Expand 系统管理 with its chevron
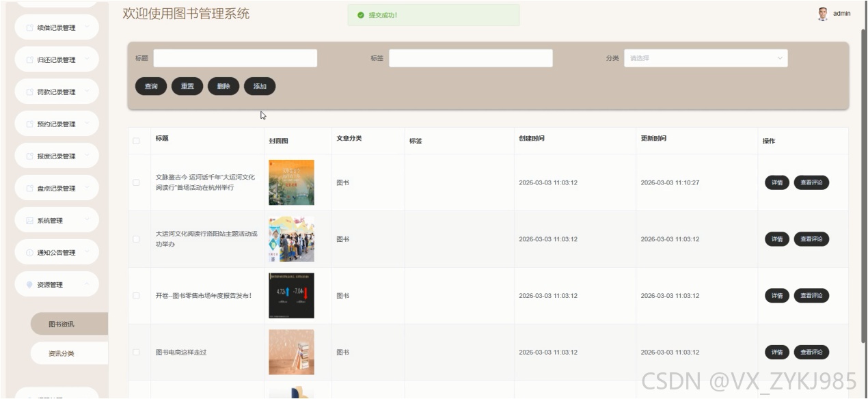The height and width of the screenshot is (399, 868). click(87, 219)
